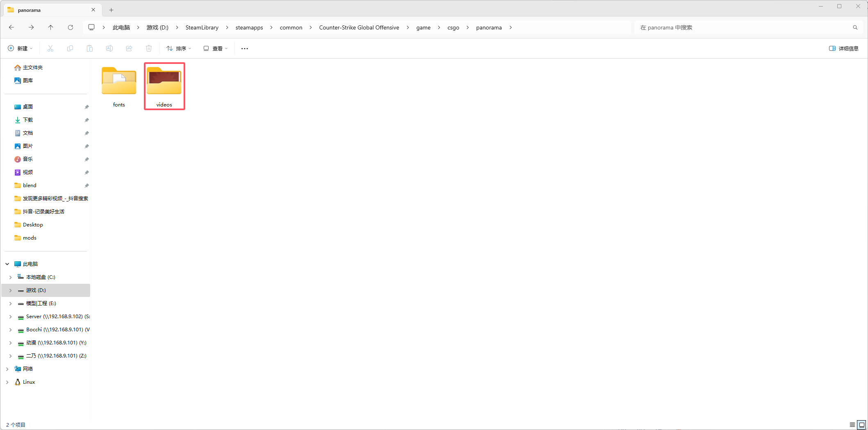Open the 排序 sort dropdown
The height and width of the screenshot is (430, 868).
[x=179, y=48]
